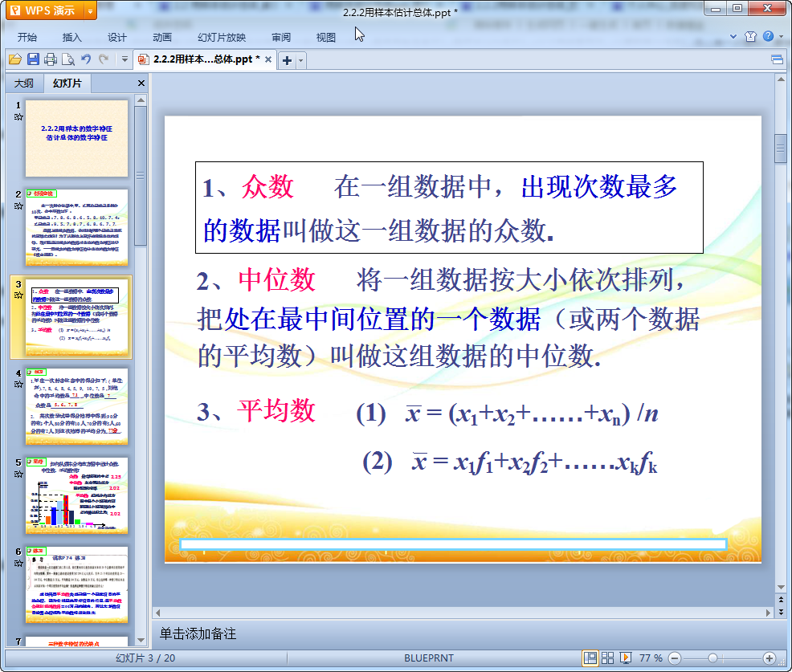This screenshot has height=672, width=792.
Task: Click the Print icon
Action: point(51,59)
